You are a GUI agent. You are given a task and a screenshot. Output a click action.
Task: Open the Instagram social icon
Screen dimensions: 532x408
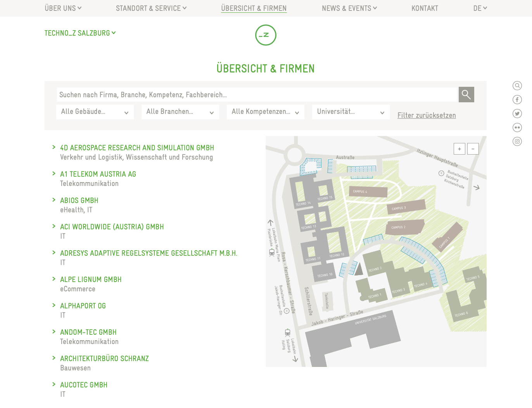(517, 141)
